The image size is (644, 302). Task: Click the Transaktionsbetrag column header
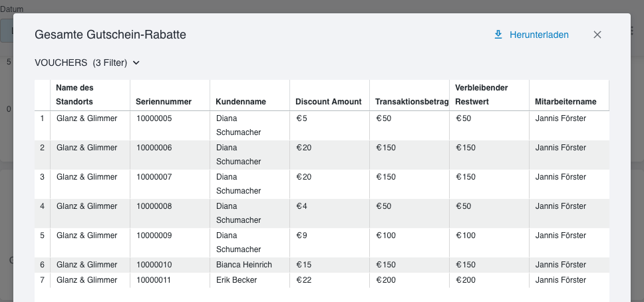[412, 102]
